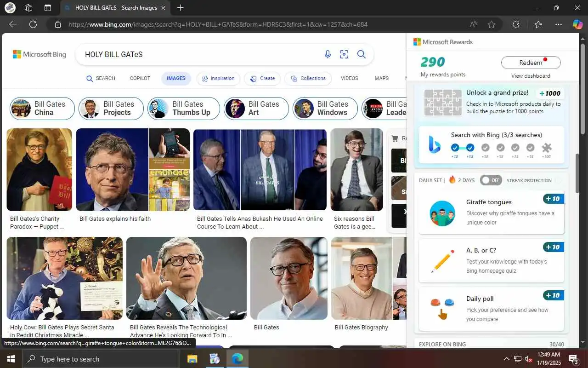View site information lock icon
This screenshot has width=588, height=368.
pos(57,24)
